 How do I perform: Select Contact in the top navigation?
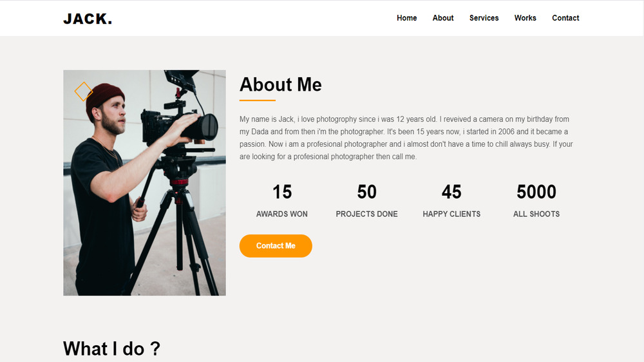[x=565, y=18]
